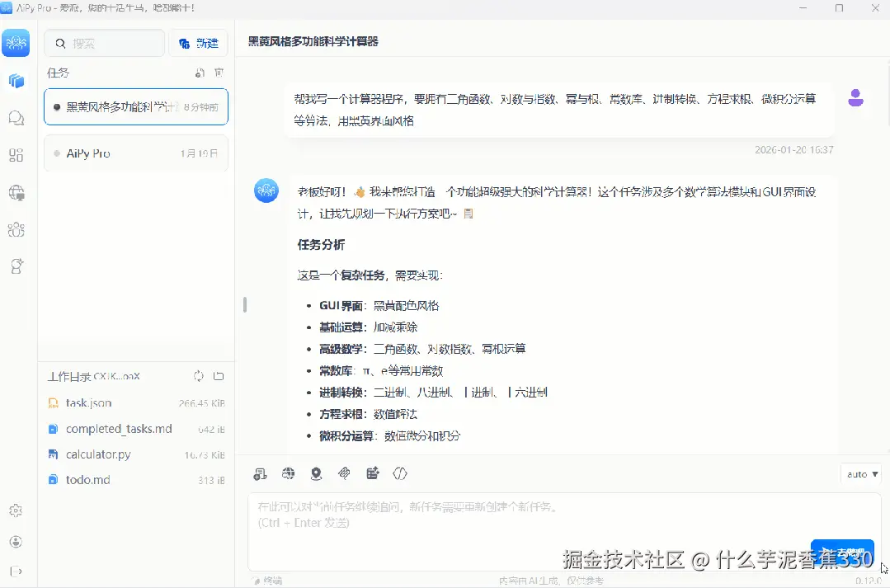Open the completed_tasks.md file

point(136,429)
